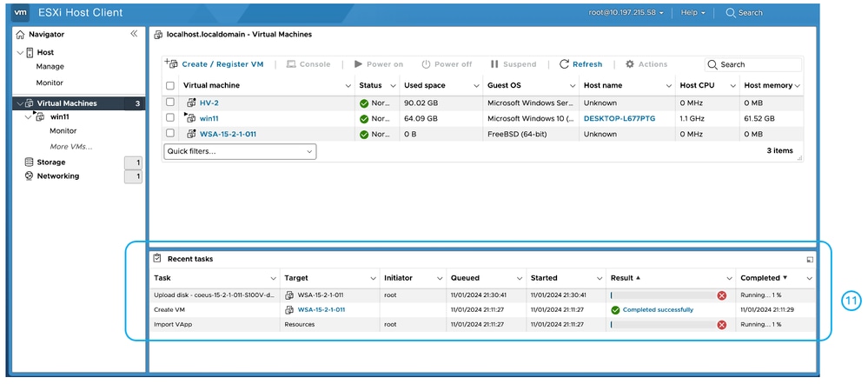
Task: Open Networking in the Navigator
Action: 58,176
